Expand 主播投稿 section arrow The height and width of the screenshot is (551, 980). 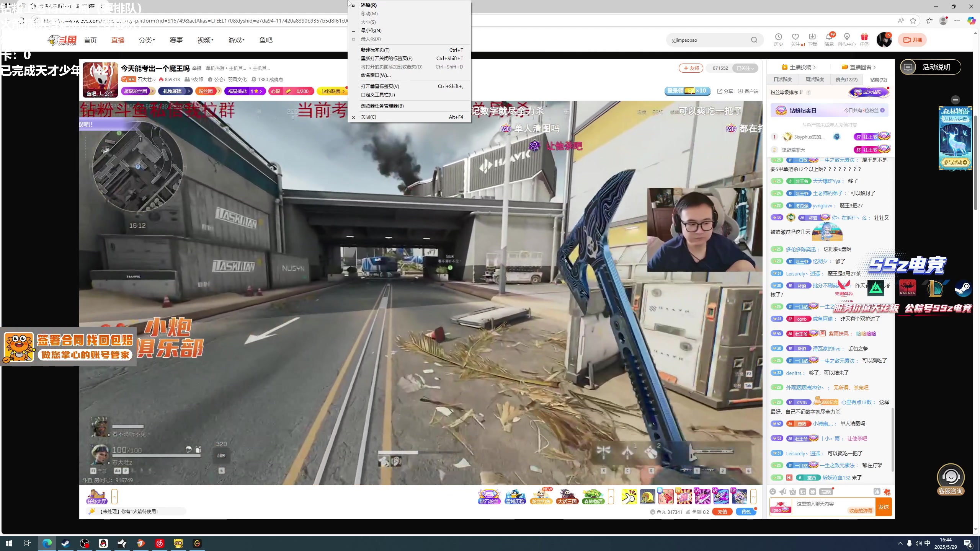point(814,67)
